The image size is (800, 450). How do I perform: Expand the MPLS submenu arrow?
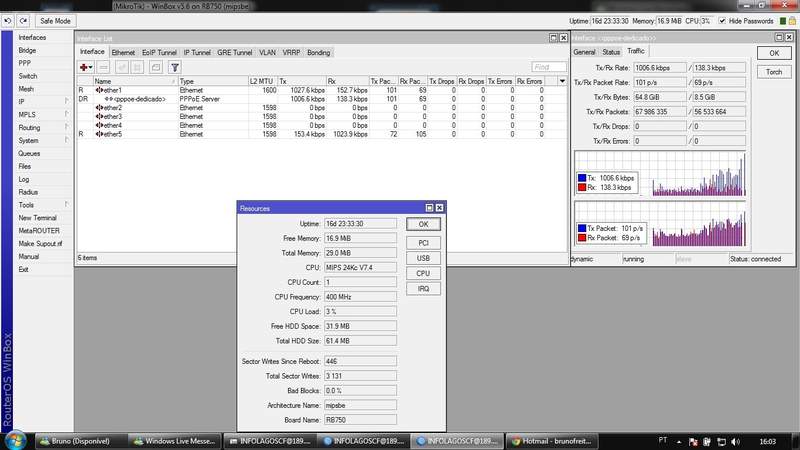(x=67, y=114)
